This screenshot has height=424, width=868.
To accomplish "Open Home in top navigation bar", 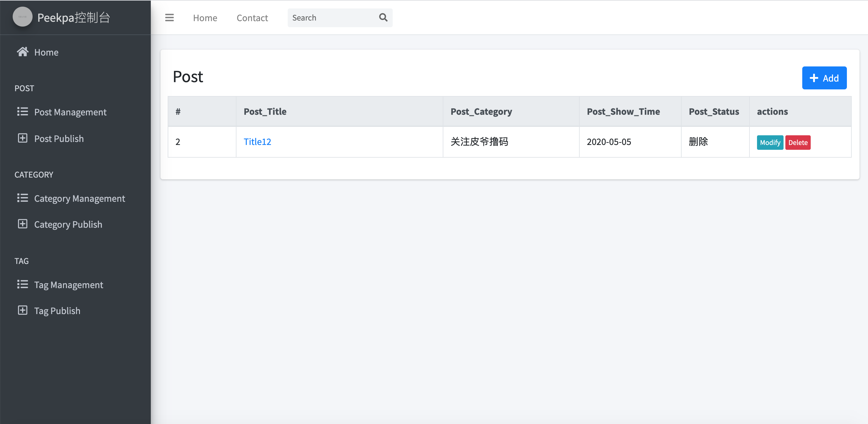I will click(x=205, y=18).
